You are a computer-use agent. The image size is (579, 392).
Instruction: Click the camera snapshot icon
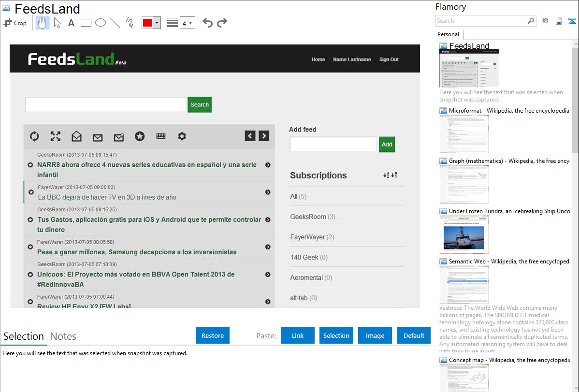coord(545,21)
